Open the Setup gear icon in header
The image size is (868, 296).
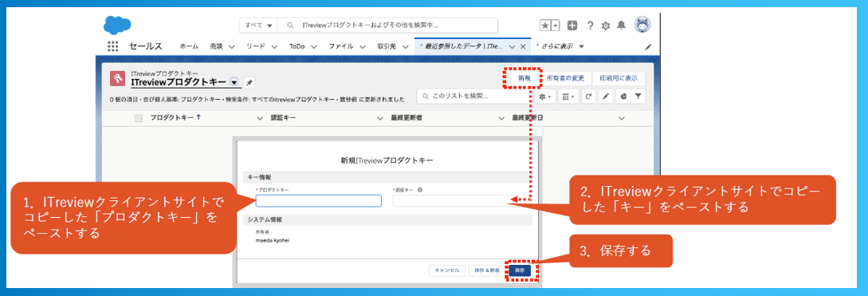tap(606, 25)
